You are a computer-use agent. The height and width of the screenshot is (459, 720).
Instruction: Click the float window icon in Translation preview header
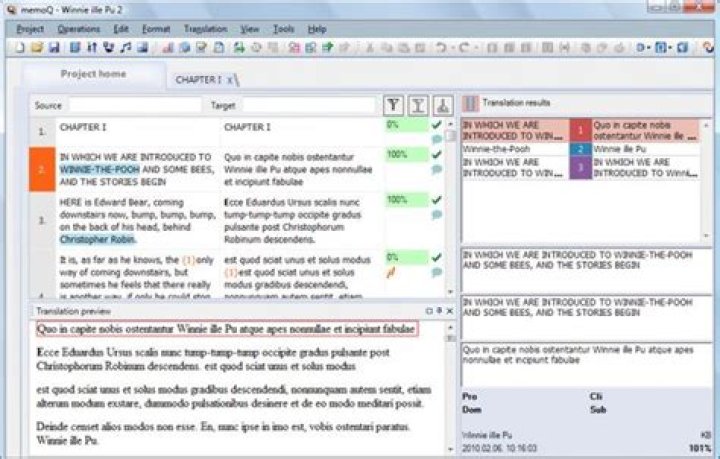tap(429, 311)
